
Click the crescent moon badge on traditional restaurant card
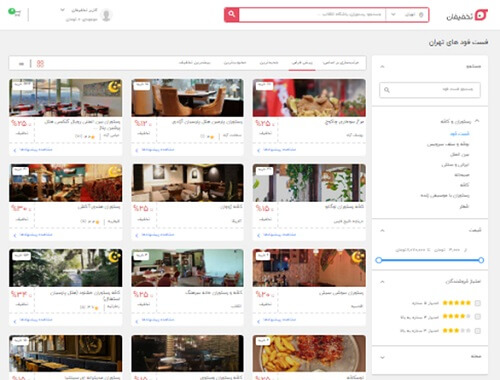pos(114,172)
